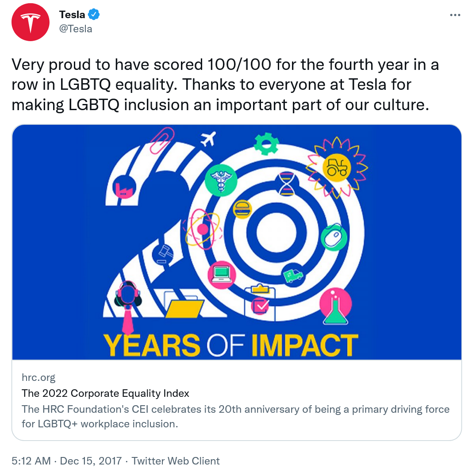
Task: Click the Twitter Web Client source label
Action: [176, 461]
